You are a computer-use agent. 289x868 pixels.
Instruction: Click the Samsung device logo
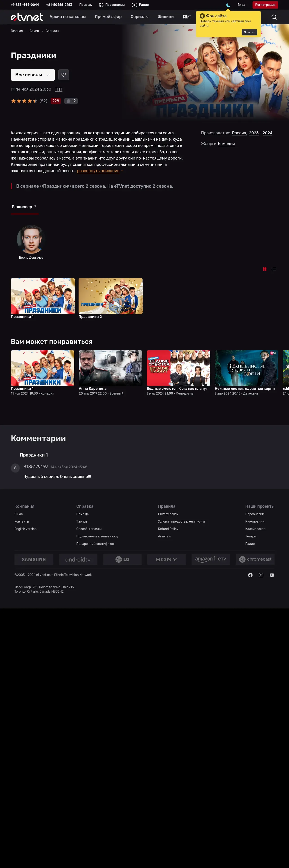click(x=34, y=559)
